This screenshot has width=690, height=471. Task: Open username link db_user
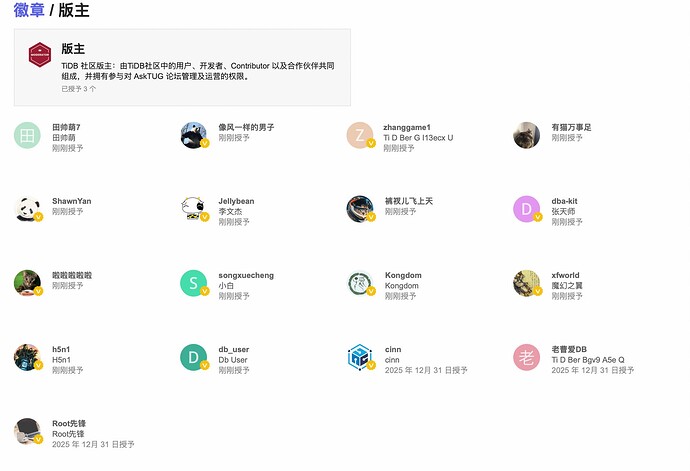click(x=234, y=349)
